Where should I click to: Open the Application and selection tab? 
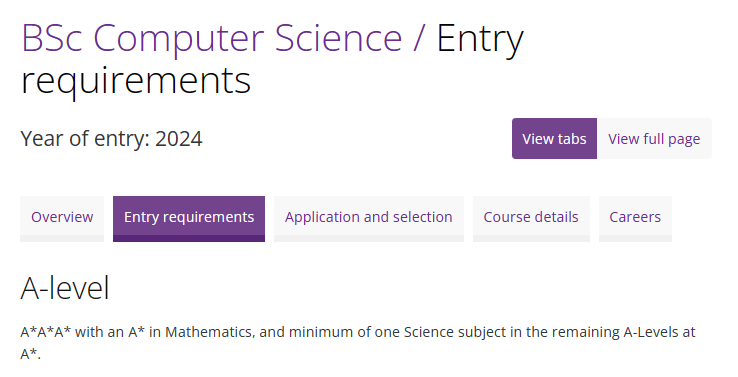click(369, 219)
